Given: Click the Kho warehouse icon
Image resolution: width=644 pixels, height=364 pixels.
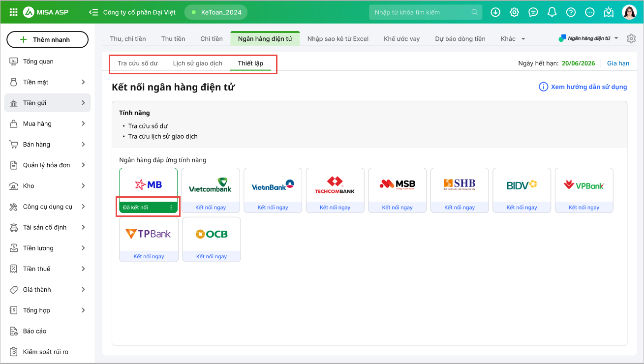Looking at the screenshot, I should pos(14,186).
